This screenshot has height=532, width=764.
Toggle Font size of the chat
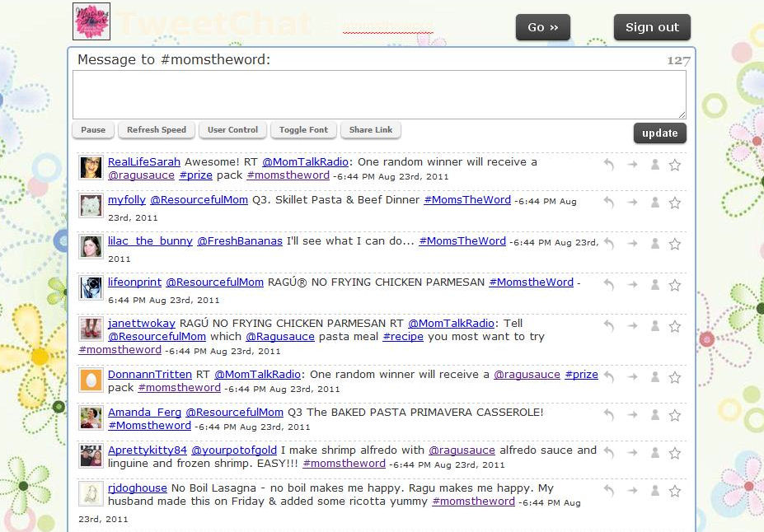303,130
